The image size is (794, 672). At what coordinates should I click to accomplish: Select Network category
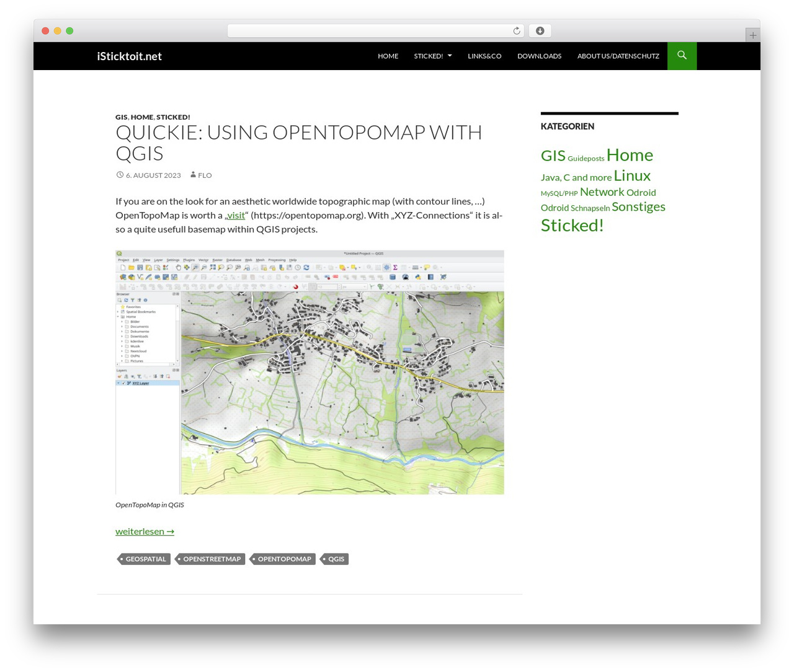pos(602,192)
